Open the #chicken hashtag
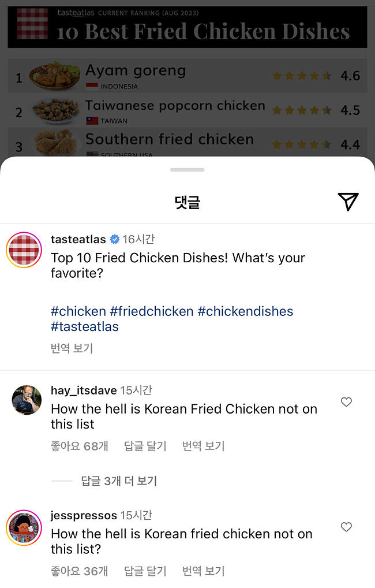The height and width of the screenshot is (588, 375). [78, 311]
